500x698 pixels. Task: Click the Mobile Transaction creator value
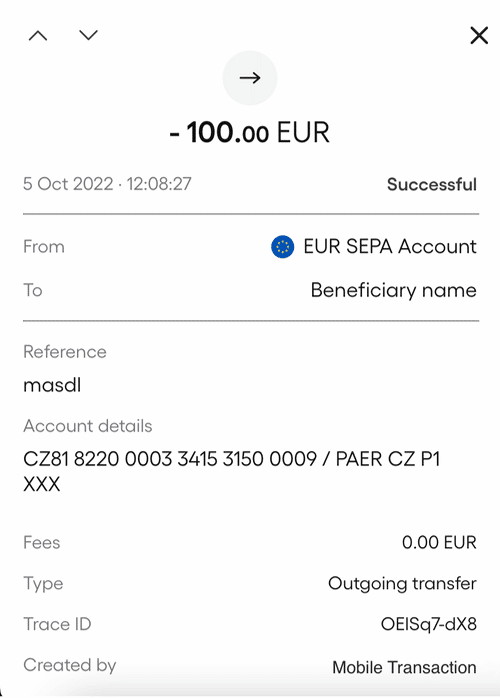(x=404, y=667)
